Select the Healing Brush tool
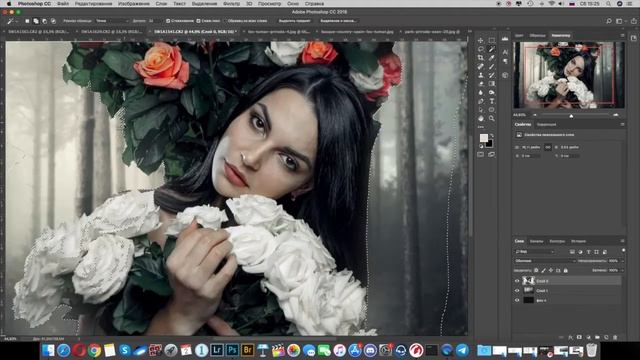The height and width of the screenshot is (360, 640). pyautogui.click(x=480, y=66)
